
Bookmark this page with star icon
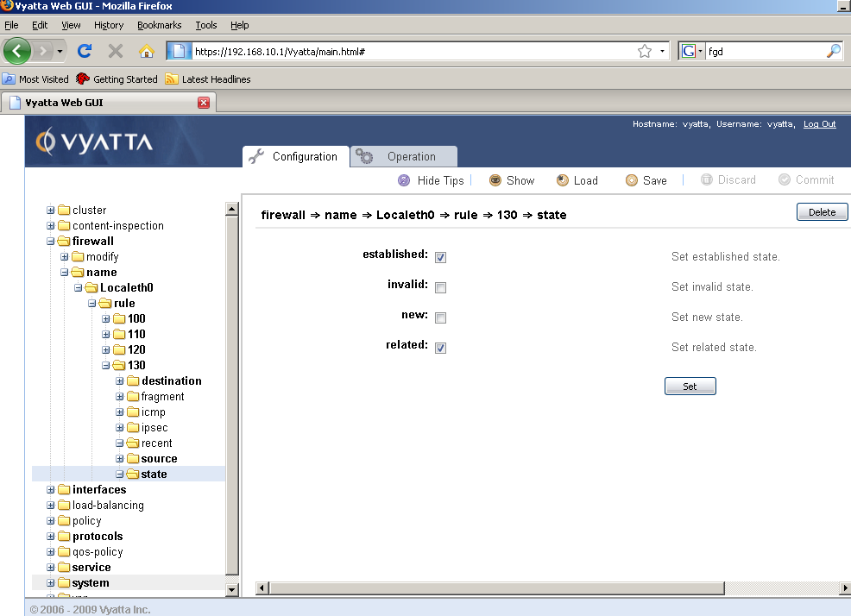[644, 52]
